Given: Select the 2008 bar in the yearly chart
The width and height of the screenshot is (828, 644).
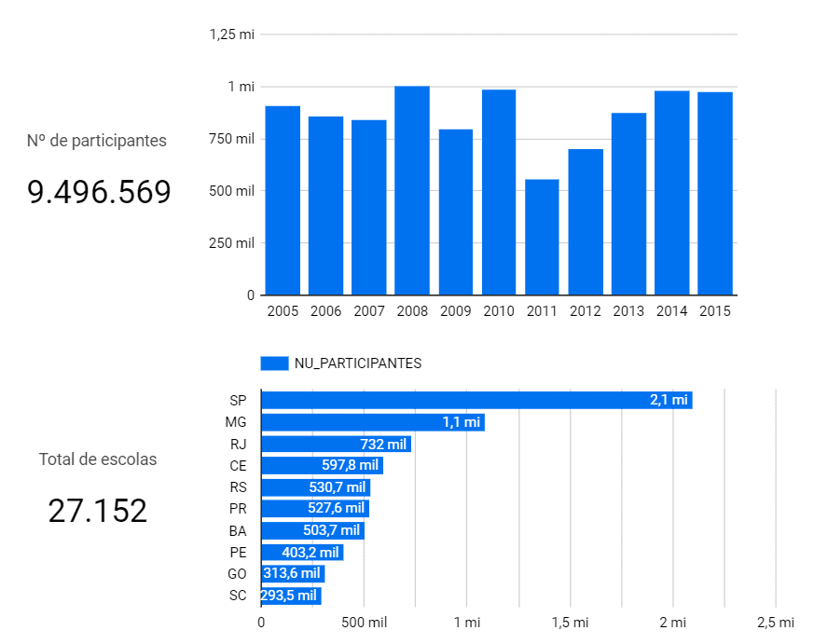Looking at the screenshot, I should tap(412, 186).
